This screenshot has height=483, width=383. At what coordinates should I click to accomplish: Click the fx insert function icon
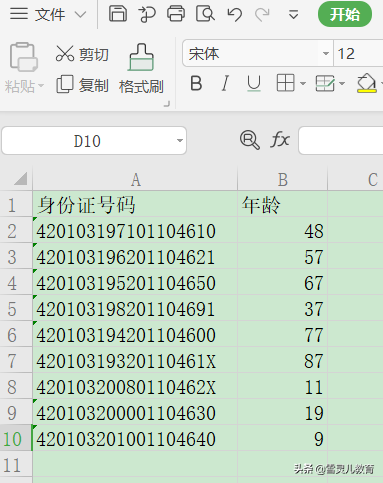pyautogui.click(x=279, y=140)
